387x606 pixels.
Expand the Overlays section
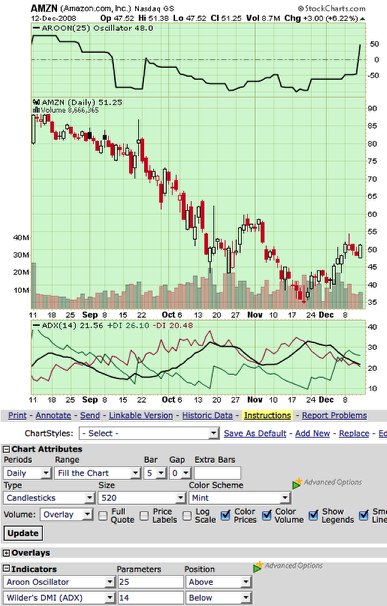[6, 553]
